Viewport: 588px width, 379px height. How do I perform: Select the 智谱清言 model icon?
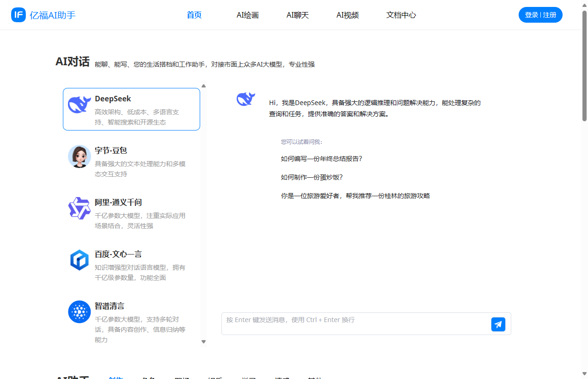79,311
